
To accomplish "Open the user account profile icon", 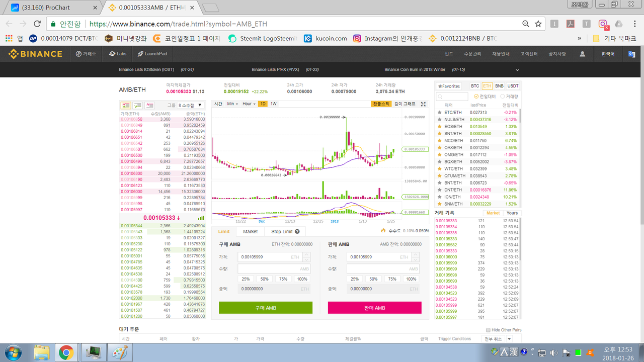I will click(582, 54).
